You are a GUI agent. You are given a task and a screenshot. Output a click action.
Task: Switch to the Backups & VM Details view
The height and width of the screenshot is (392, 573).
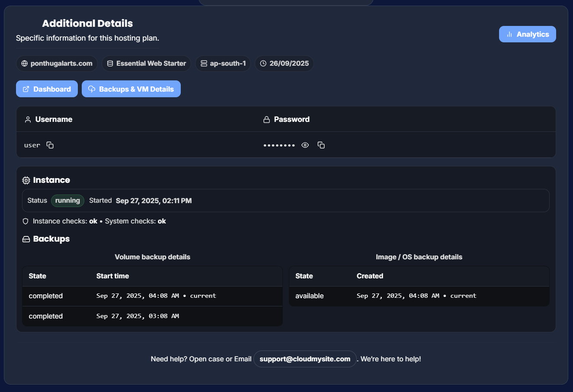(x=131, y=89)
